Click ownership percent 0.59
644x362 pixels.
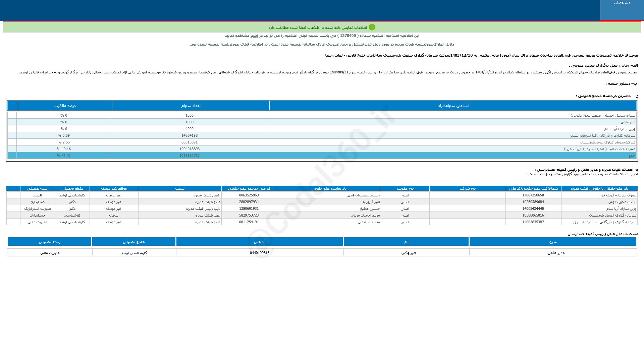point(64,135)
